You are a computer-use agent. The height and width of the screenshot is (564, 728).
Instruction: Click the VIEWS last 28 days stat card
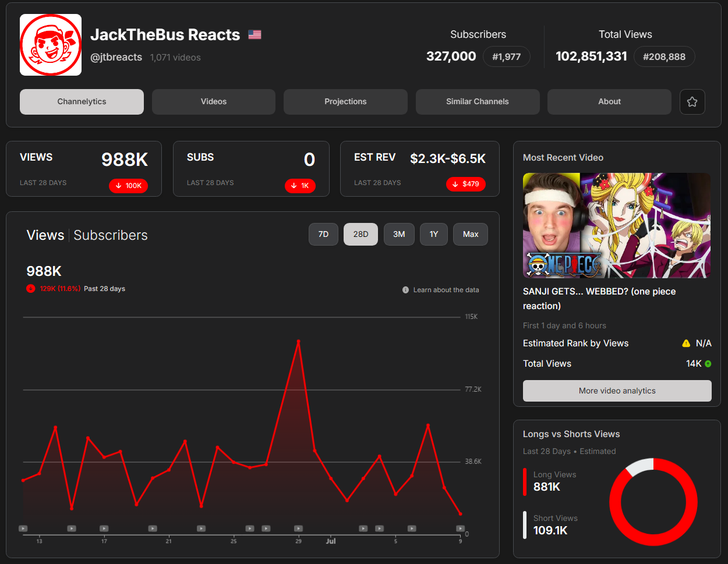click(x=84, y=169)
